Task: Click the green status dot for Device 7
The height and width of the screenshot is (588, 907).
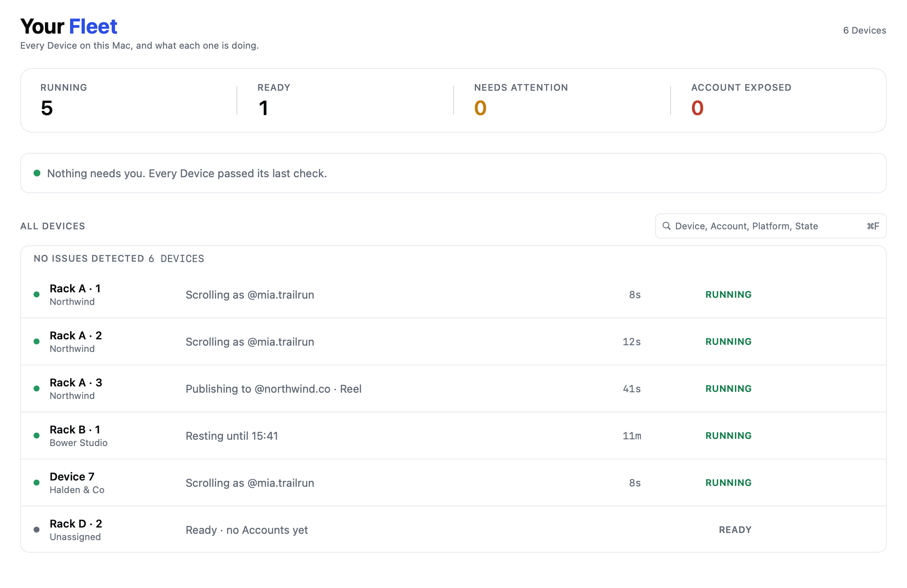Action: click(x=37, y=483)
